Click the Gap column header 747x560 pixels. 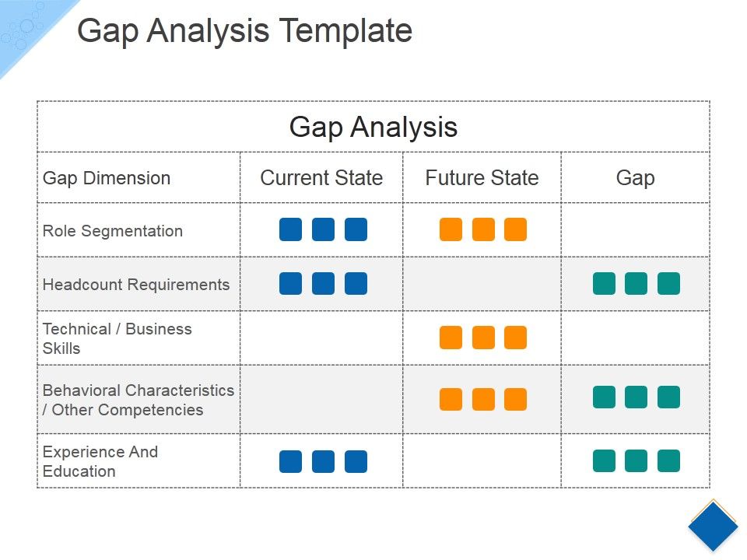[635, 178]
